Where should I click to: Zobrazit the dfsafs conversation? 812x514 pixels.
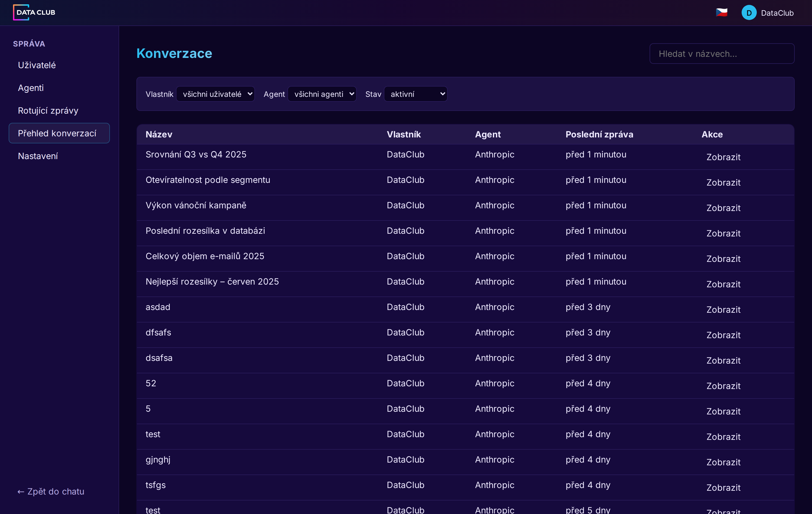click(723, 335)
